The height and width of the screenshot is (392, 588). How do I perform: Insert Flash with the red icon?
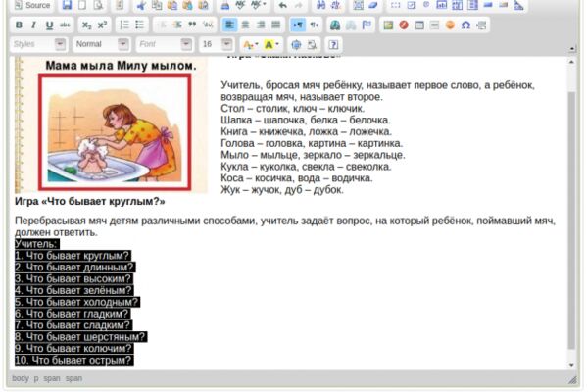[x=404, y=25]
